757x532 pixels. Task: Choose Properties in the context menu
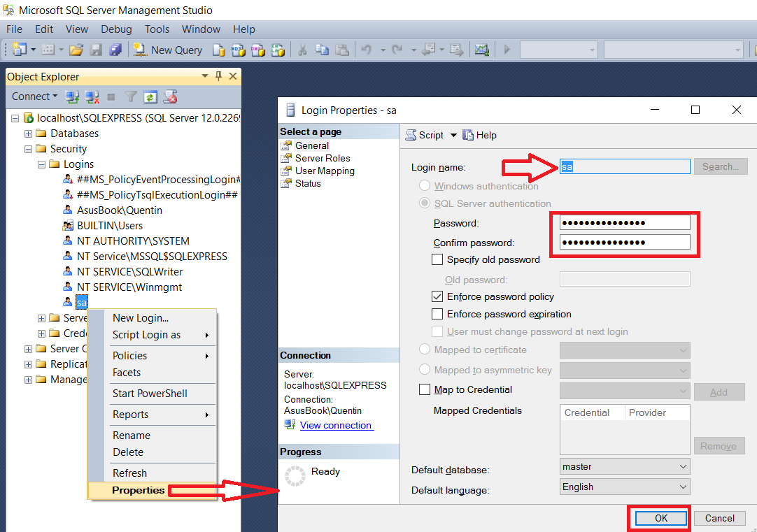(x=152, y=490)
